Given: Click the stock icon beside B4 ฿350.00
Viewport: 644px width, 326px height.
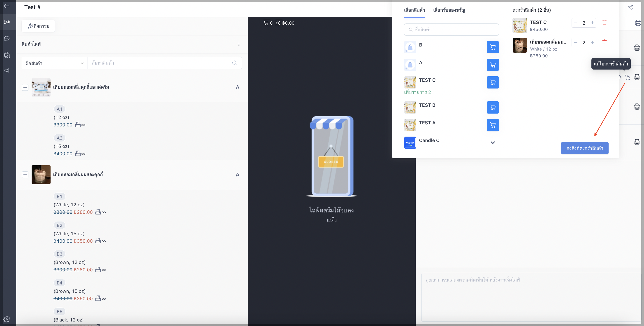Looking at the screenshot, I should 98,298.
